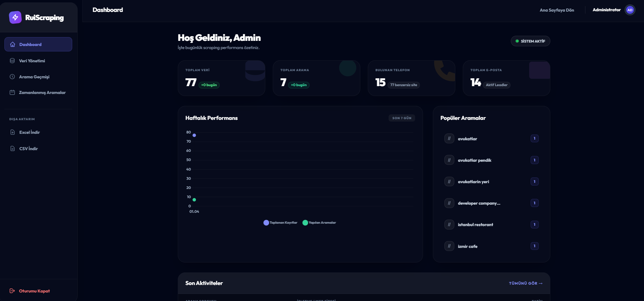The image size is (644, 301).
Task: Click the Dashboard home icon in sidebar
Action: 13,44
